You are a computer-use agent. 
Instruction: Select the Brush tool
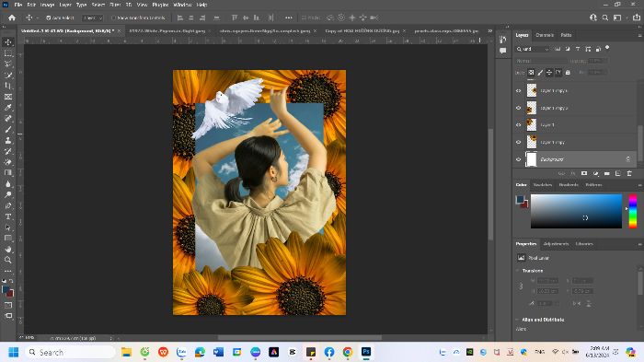pyautogui.click(x=7, y=130)
